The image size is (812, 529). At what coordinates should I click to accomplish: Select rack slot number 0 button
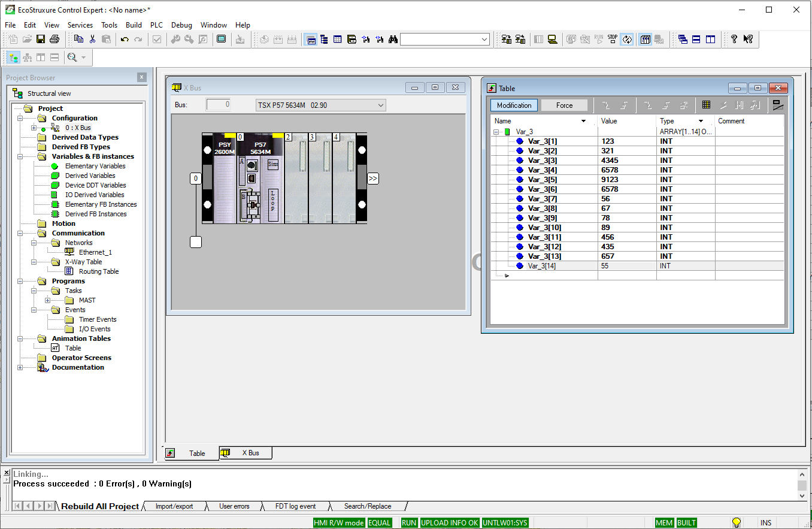[195, 179]
